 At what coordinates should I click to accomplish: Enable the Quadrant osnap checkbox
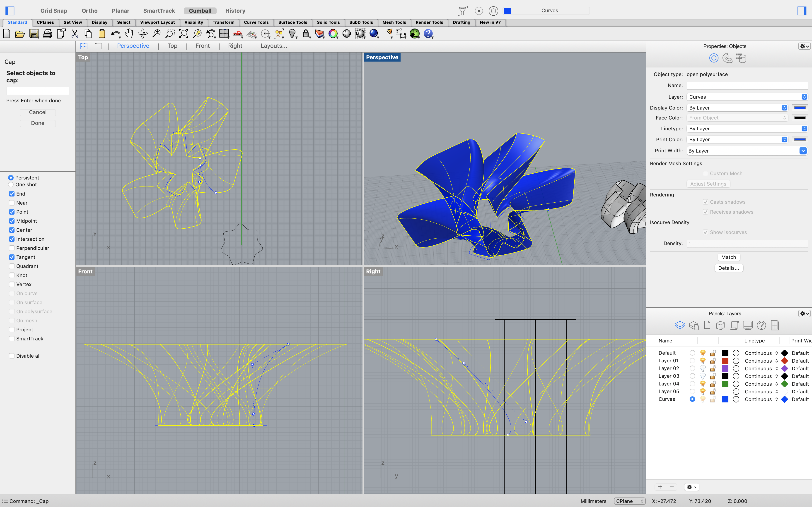[12, 266]
